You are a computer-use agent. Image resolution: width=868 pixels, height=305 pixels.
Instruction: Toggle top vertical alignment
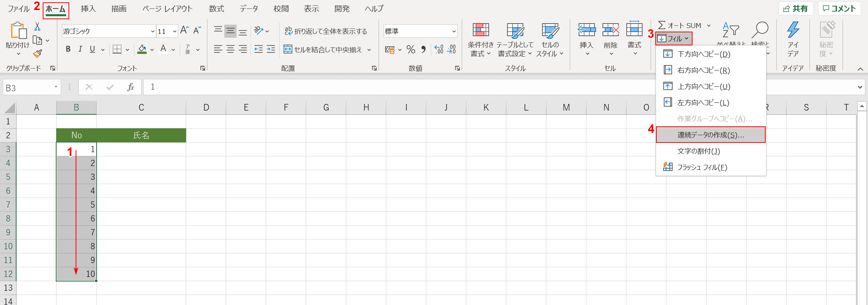[x=218, y=30]
